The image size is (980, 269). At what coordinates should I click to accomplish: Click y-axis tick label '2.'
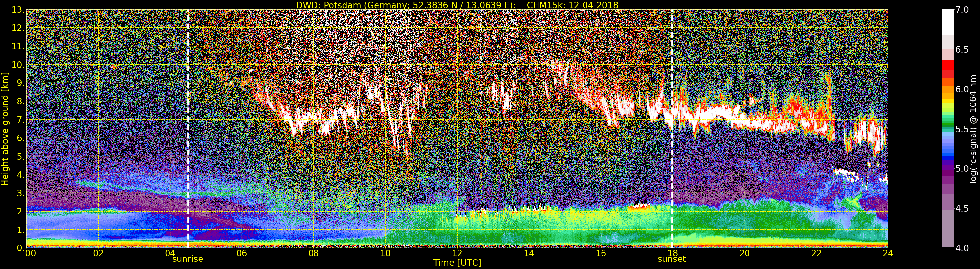coord(20,211)
